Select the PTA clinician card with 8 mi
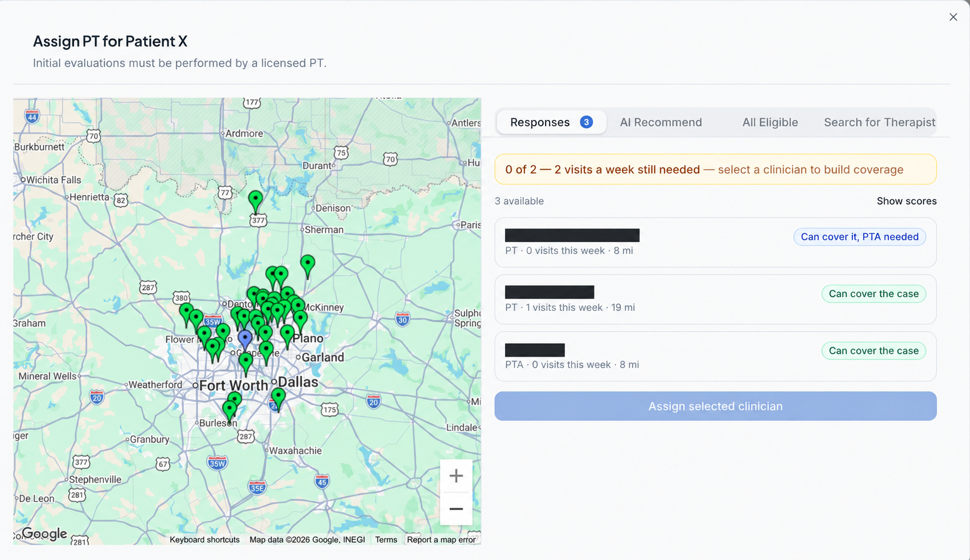 coord(715,357)
